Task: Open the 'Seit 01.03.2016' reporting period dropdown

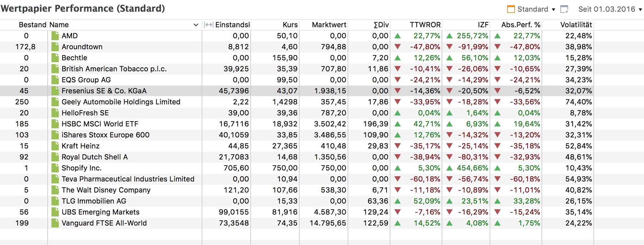Action: (610, 9)
